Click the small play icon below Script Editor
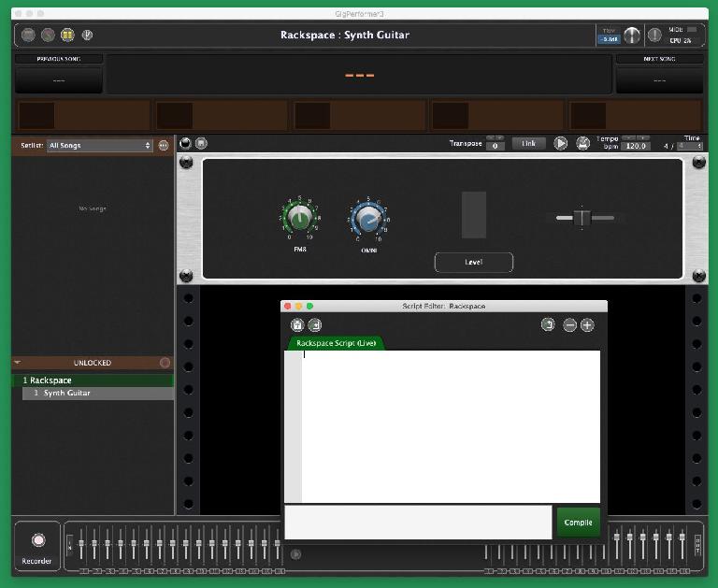This screenshot has height=588, width=718. pos(295,554)
